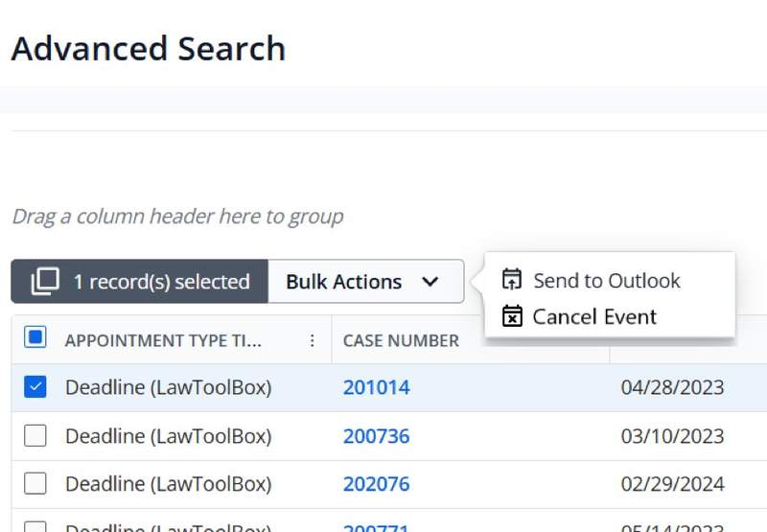Screen dimensions: 767x532
Task: Click the 1 record(s) selected label
Action: [161, 282]
